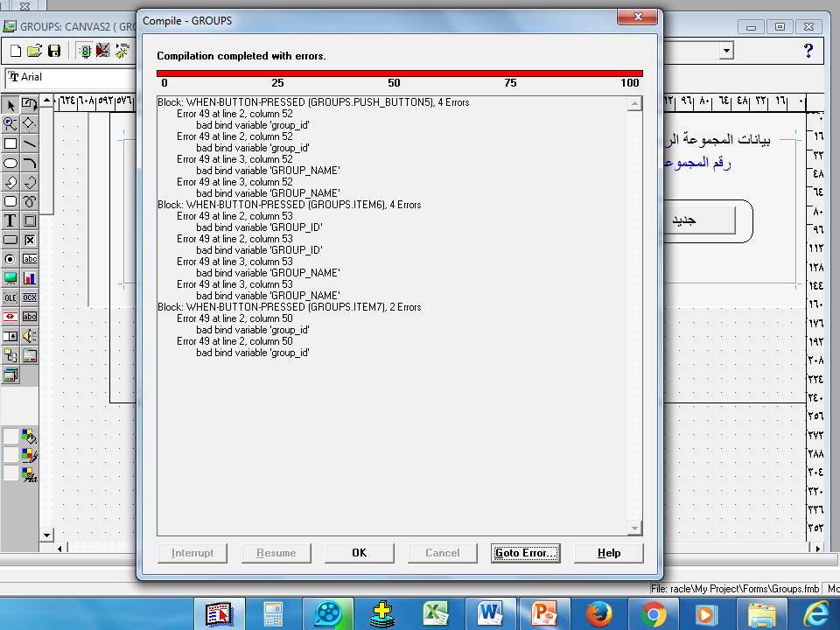Expand the Arial font name dropdown
Screen dimensions: 840x630
[x=70, y=77]
